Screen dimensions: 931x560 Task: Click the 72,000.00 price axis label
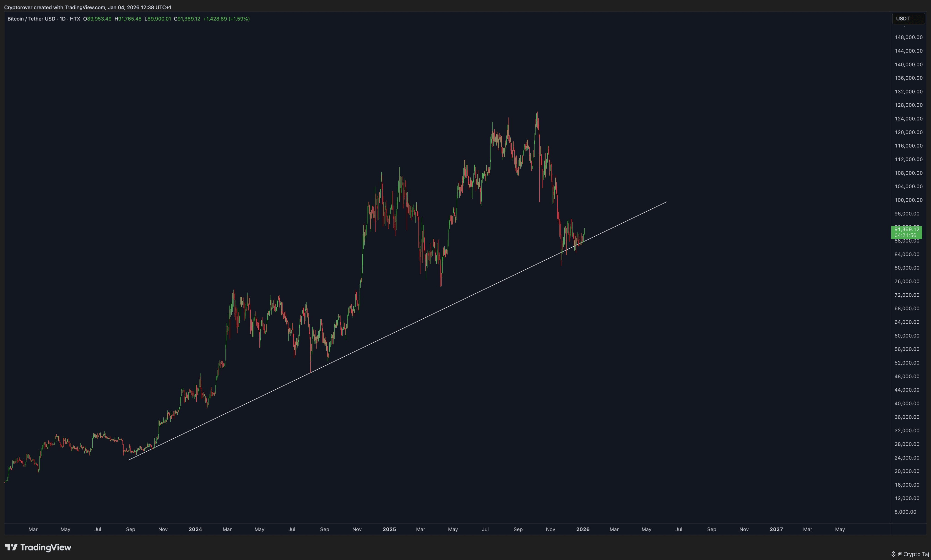tap(907, 295)
